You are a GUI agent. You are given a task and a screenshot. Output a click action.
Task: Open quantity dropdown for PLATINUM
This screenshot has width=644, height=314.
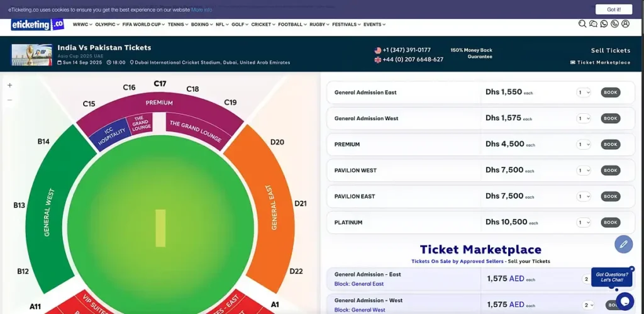583,223
